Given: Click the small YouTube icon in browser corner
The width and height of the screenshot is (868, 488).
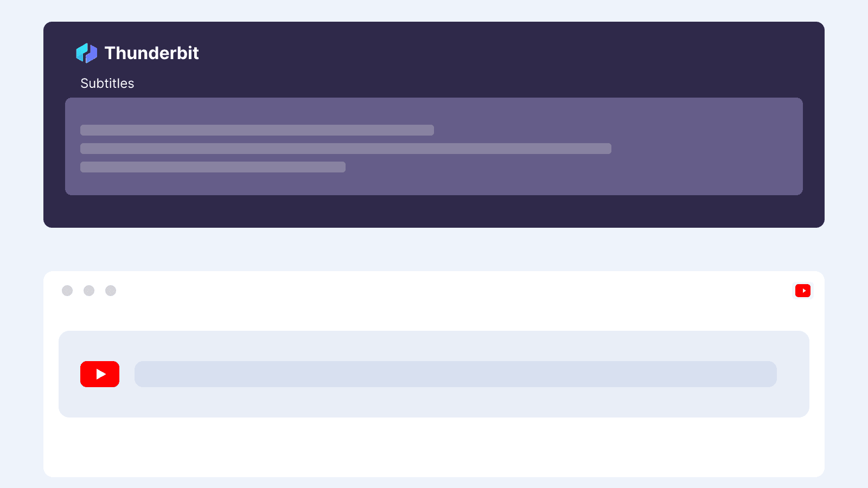Looking at the screenshot, I should tap(803, 291).
